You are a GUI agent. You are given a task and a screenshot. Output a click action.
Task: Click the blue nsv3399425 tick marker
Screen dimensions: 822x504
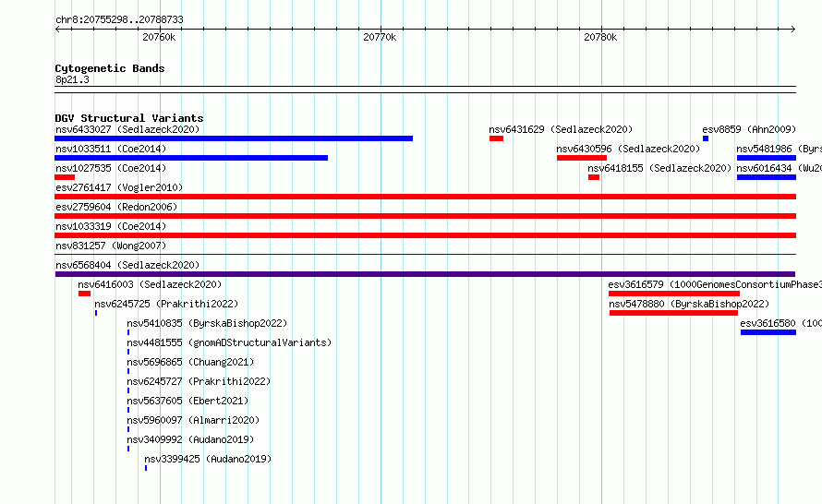click(146, 468)
